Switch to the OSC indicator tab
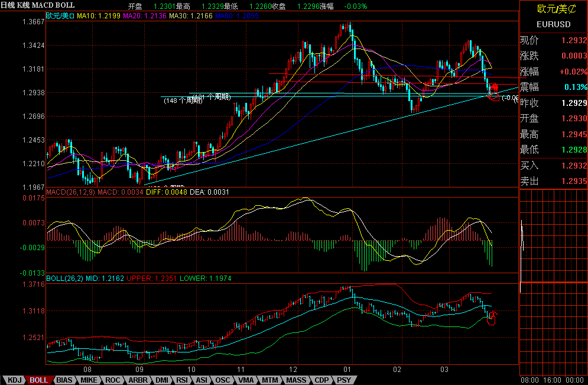Screen dimensions: 588x385 (222, 380)
